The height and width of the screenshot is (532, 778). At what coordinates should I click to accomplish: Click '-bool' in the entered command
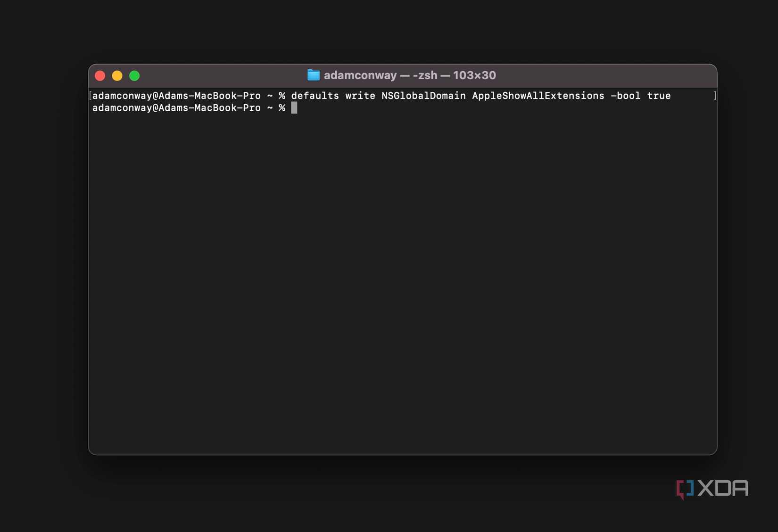tap(626, 96)
